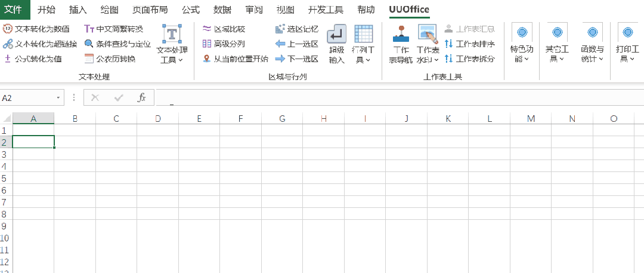Convert text to hyperlink with 文本转化为超链接
The height and width of the screenshot is (273, 644).
pos(40,44)
